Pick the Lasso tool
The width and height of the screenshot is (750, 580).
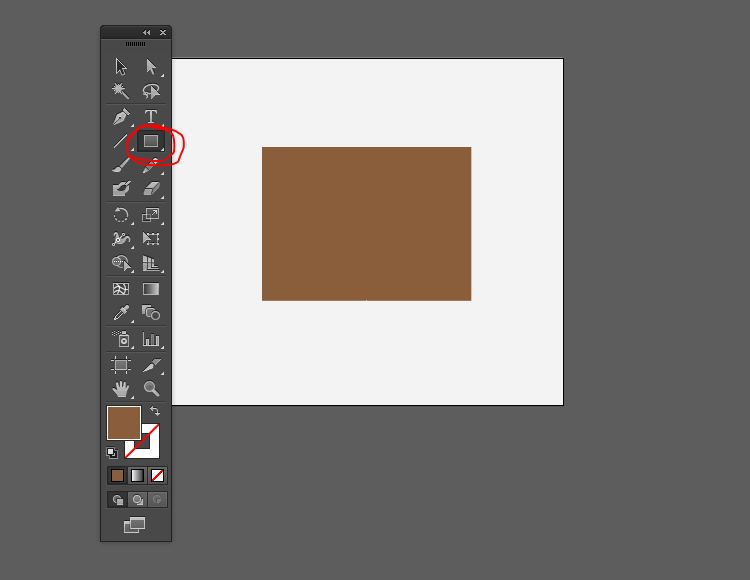151,91
